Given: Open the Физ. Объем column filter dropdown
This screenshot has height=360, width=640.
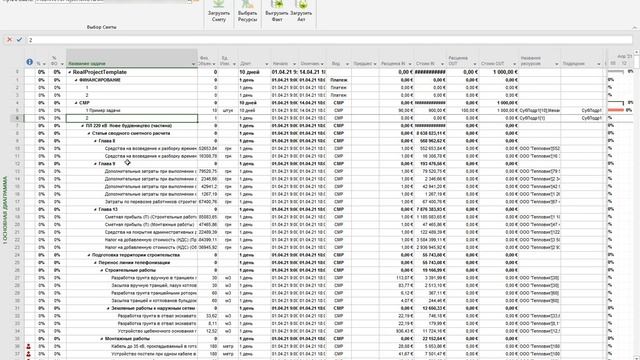Looking at the screenshot, I should pyautogui.click(x=214, y=64).
